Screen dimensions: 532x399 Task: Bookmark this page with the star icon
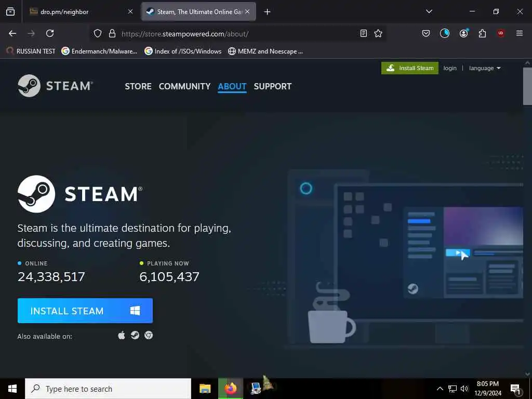click(378, 33)
